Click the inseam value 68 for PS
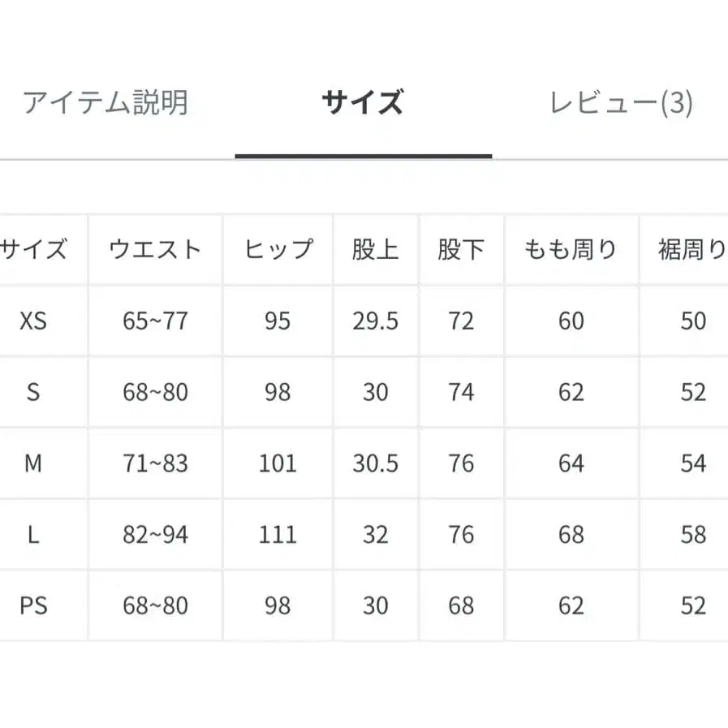 pyautogui.click(x=460, y=606)
